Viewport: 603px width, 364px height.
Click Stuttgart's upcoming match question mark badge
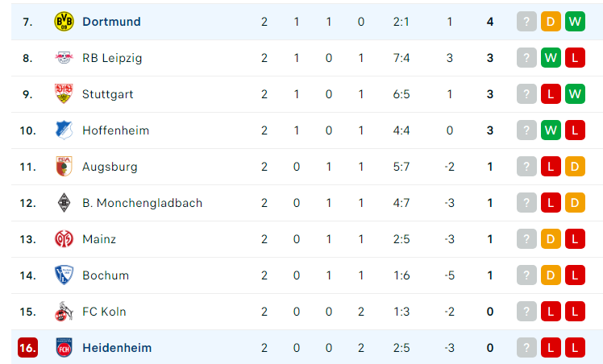click(526, 93)
